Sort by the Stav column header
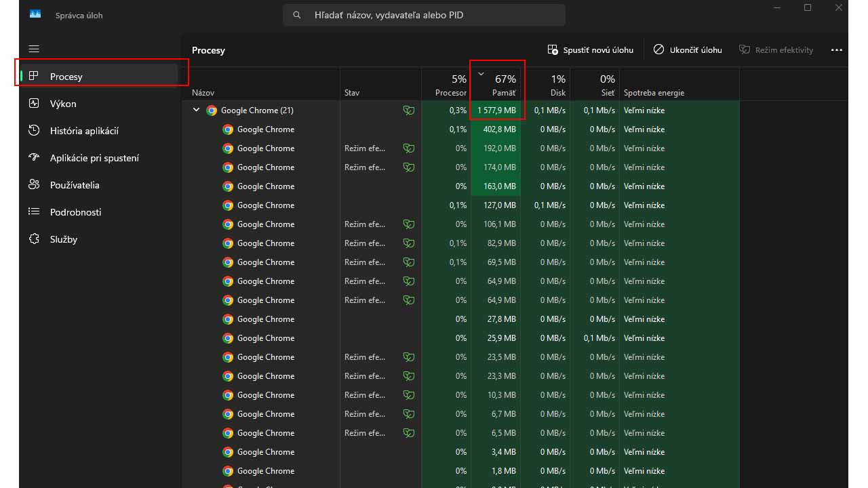The image size is (868, 488). (x=380, y=84)
